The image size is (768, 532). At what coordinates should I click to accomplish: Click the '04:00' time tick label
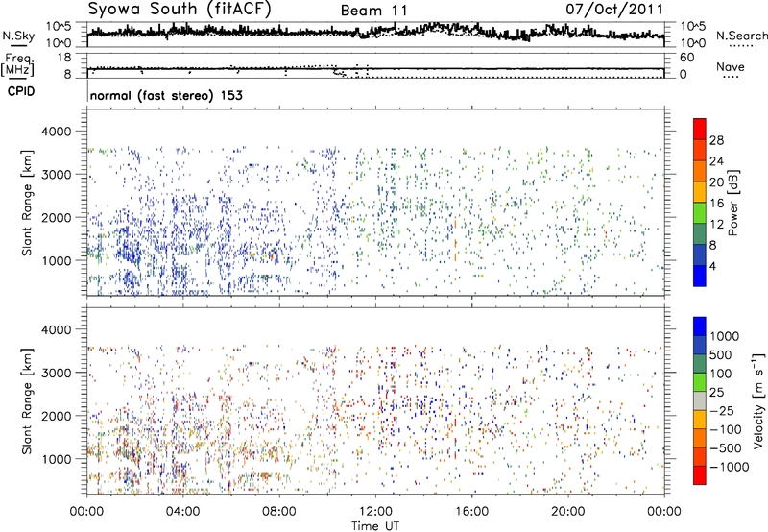click(182, 512)
